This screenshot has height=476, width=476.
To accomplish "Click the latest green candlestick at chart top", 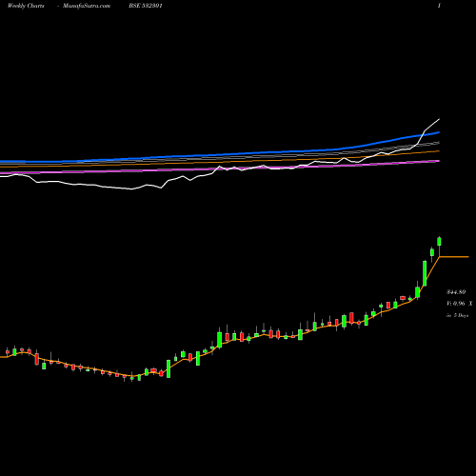I will [439, 241].
